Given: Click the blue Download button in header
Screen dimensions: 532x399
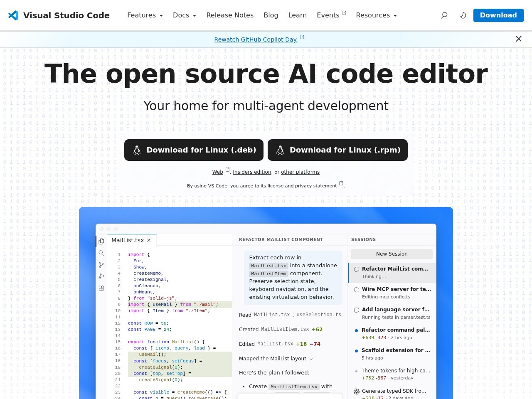Looking at the screenshot, I should [498, 15].
